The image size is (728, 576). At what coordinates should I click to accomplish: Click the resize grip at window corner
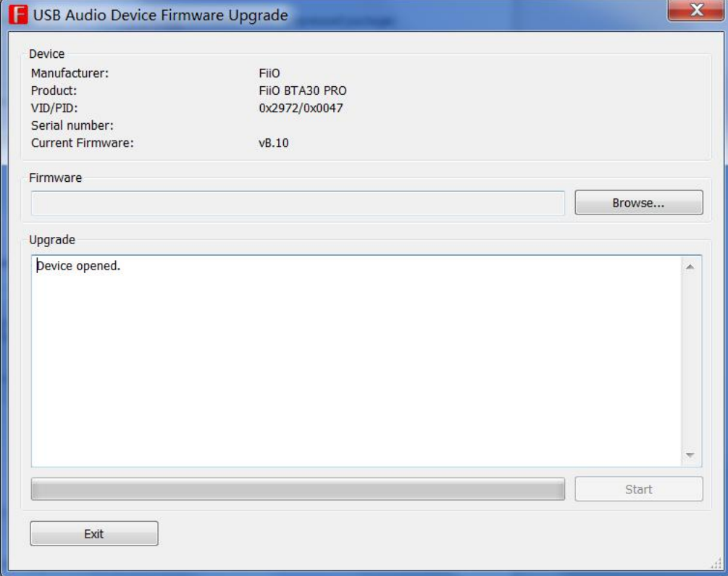pos(716,564)
